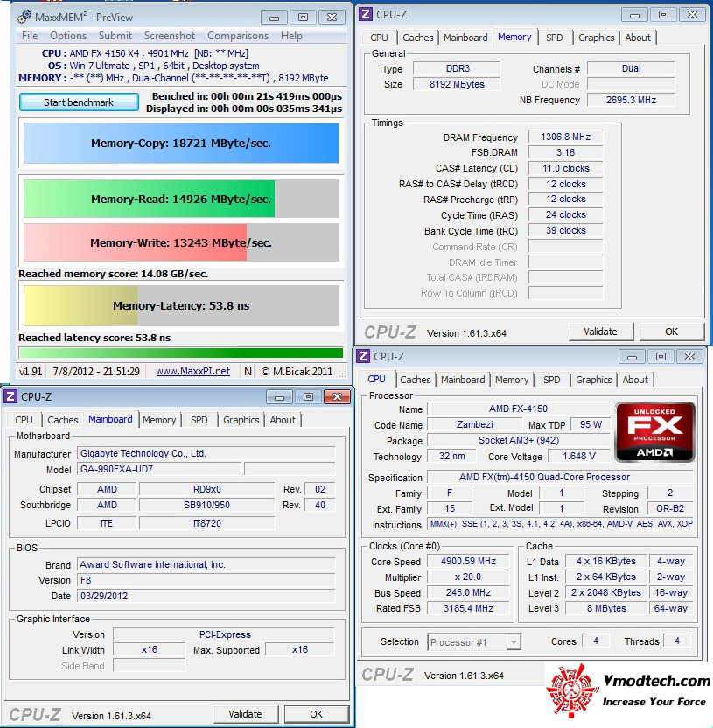Open the Submit menu in MaxxMEM
The image size is (713, 728).
point(115,36)
